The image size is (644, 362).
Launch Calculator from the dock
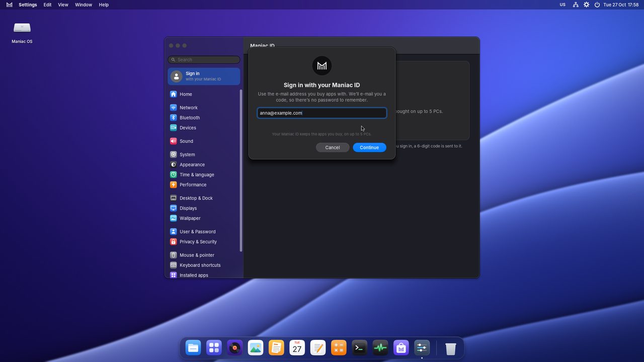[x=339, y=348]
